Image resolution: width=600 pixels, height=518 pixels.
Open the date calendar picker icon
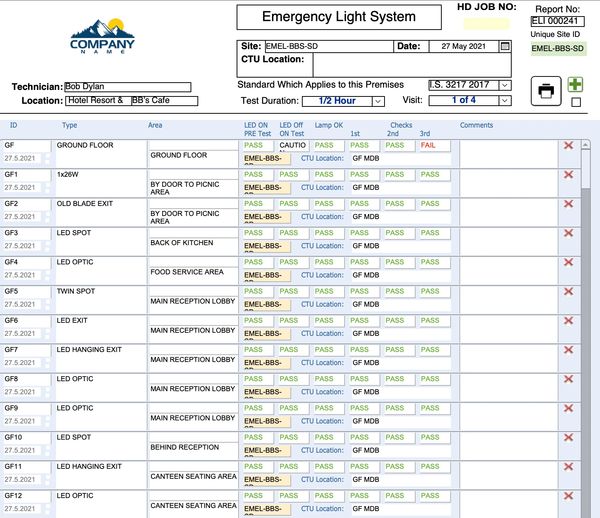click(505, 46)
